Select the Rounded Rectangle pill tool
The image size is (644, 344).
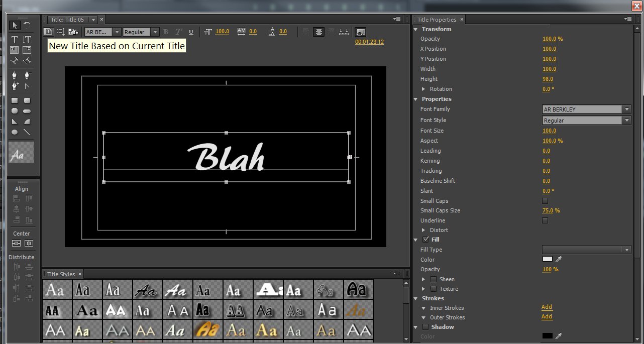pos(27,111)
